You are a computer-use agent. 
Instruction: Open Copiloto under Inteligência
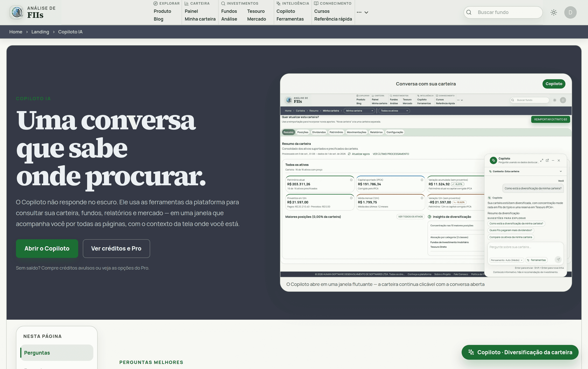coord(286,11)
